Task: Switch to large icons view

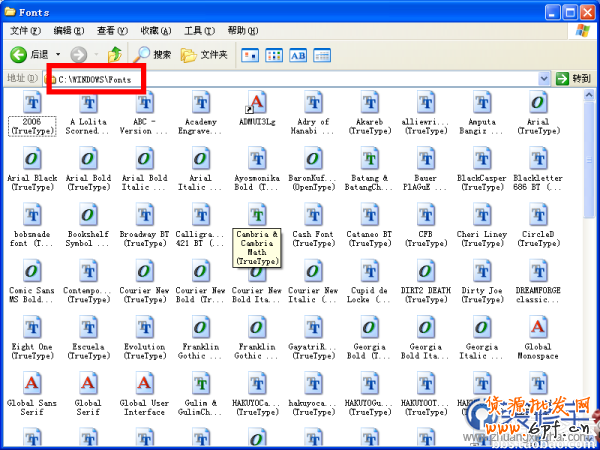Action: [250, 55]
